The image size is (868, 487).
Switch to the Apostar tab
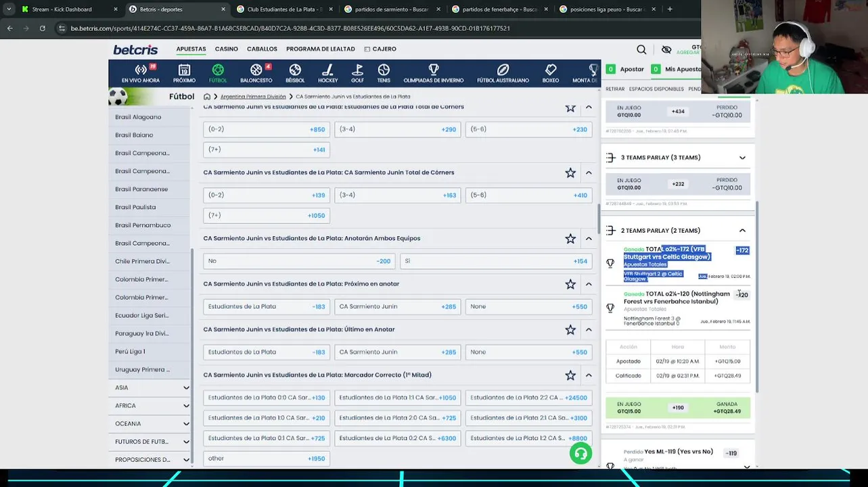tap(626, 69)
